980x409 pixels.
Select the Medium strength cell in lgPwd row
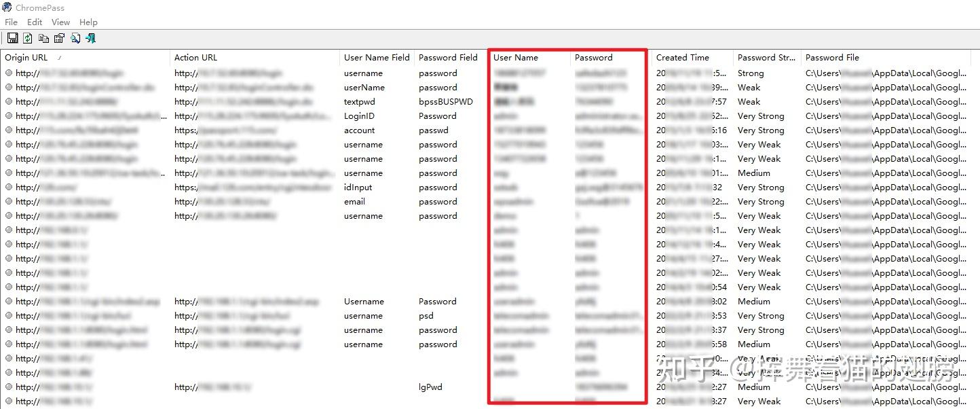coord(754,387)
